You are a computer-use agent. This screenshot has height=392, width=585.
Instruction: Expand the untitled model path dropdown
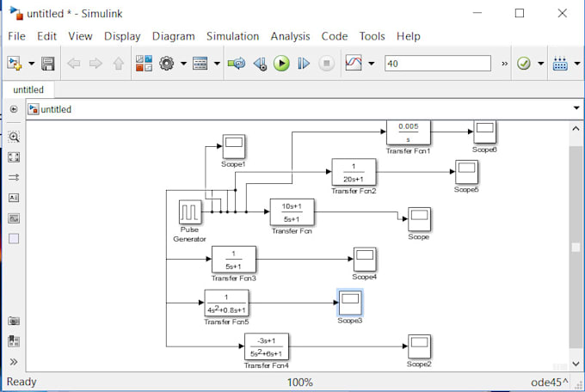(576, 109)
